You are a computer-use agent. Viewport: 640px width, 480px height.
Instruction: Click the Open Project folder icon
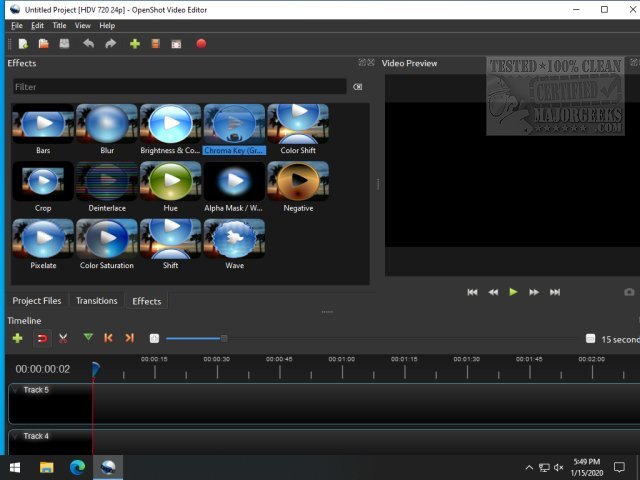click(x=43, y=44)
